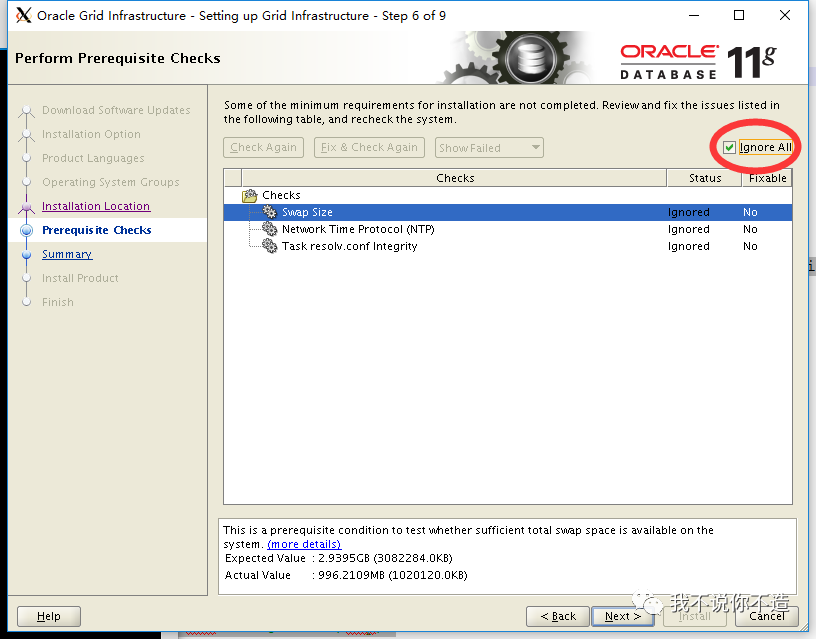Viewport: 816px width, 639px height.
Task: Click Ignored status of Network Time Protocol
Action: (x=688, y=229)
